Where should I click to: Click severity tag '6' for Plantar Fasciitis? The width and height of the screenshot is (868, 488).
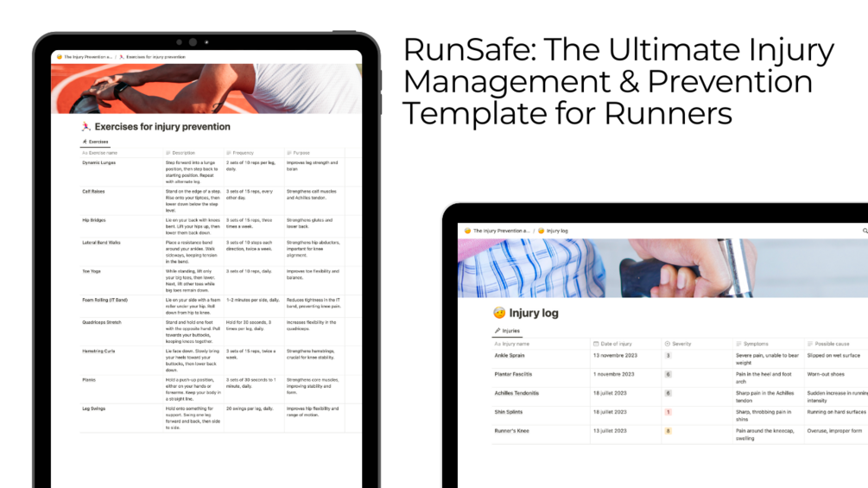[x=668, y=375]
